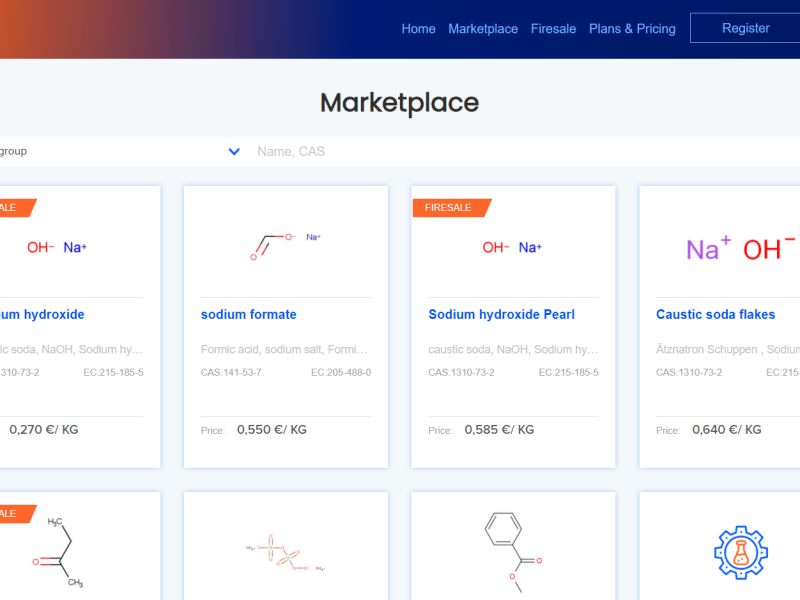This screenshot has width=800, height=600.
Task: Focus the Name, CAS search field
Action: [x=526, y=152]
